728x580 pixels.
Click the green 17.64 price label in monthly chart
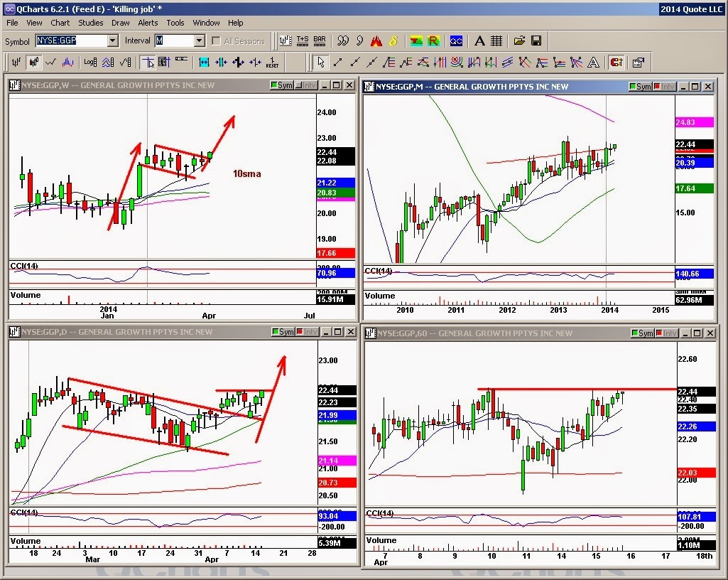point(694,188)
